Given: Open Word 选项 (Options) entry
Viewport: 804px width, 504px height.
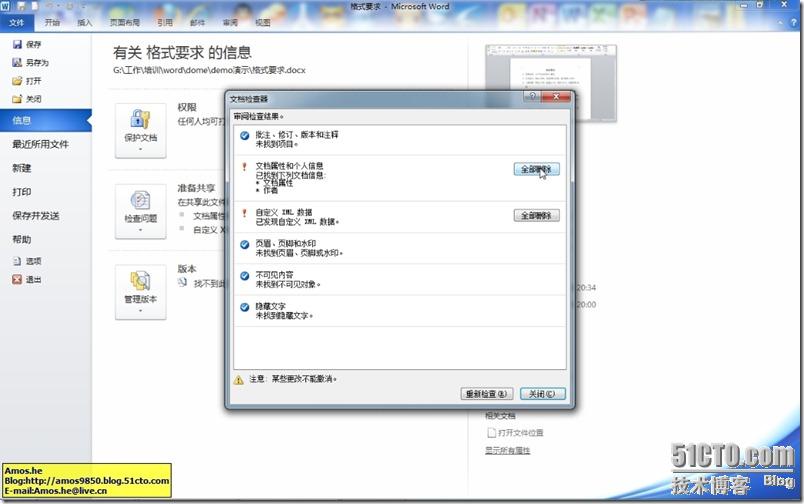Looking at the screenshot, I should point(27,261).
